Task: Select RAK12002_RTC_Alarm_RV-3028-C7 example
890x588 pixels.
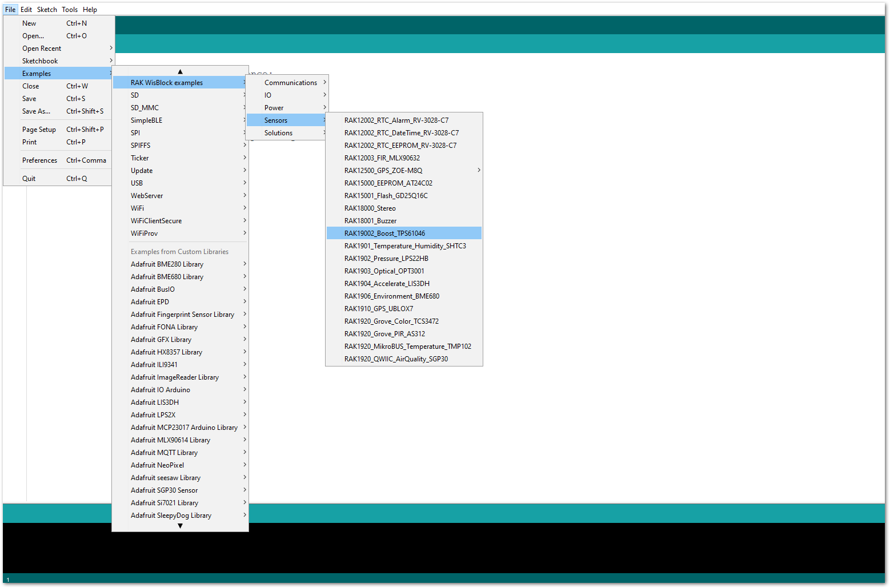Action: (404, 120)
